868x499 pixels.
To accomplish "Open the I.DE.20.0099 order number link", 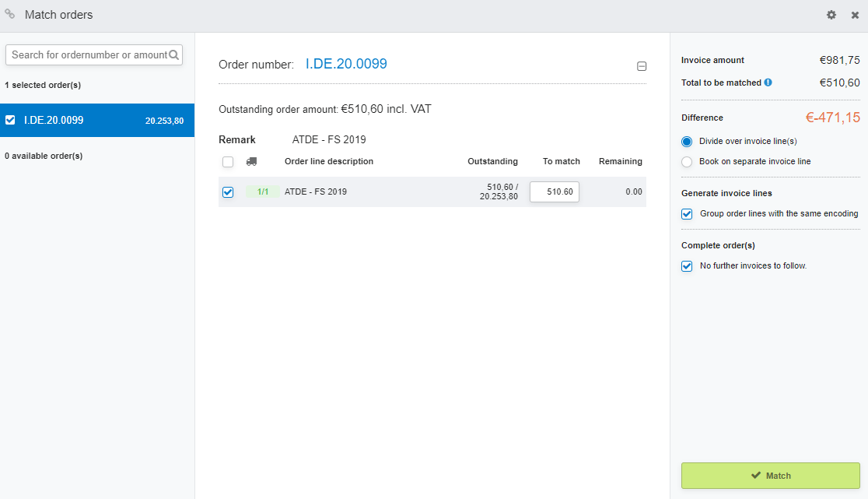I will coord(346,64).
